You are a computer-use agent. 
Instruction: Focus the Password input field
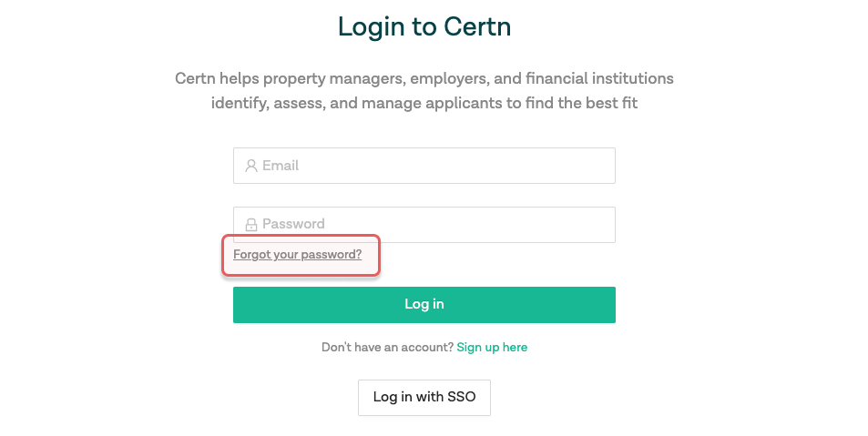click(424, 225)
